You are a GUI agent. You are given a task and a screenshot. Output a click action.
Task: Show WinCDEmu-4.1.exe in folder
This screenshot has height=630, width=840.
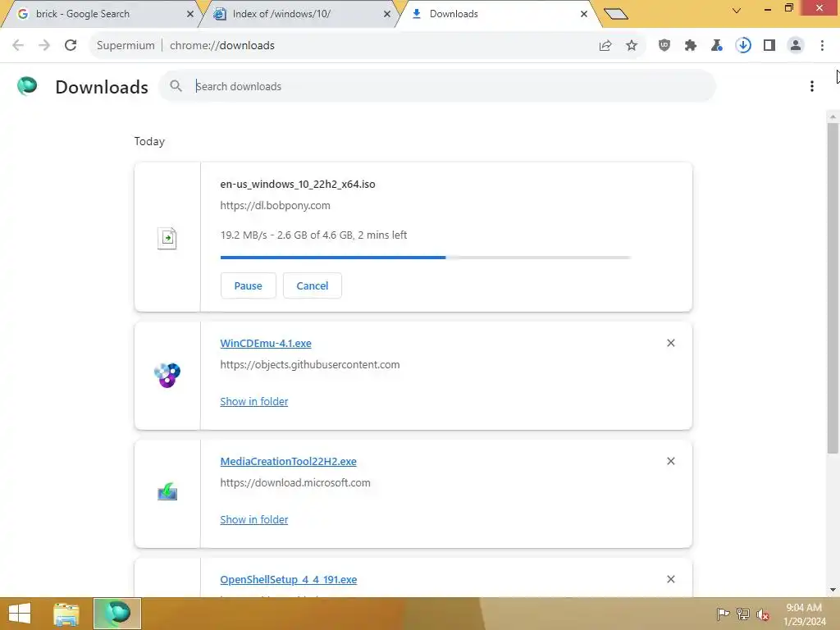tap(254, 401)
